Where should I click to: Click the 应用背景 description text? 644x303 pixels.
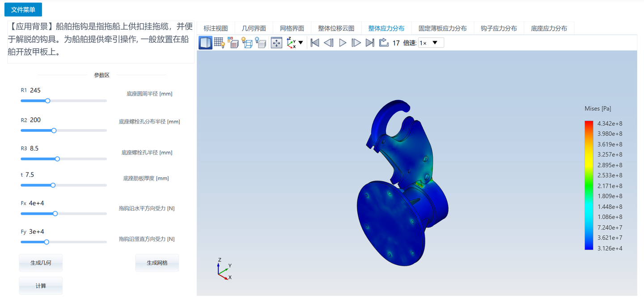(101, 39)
